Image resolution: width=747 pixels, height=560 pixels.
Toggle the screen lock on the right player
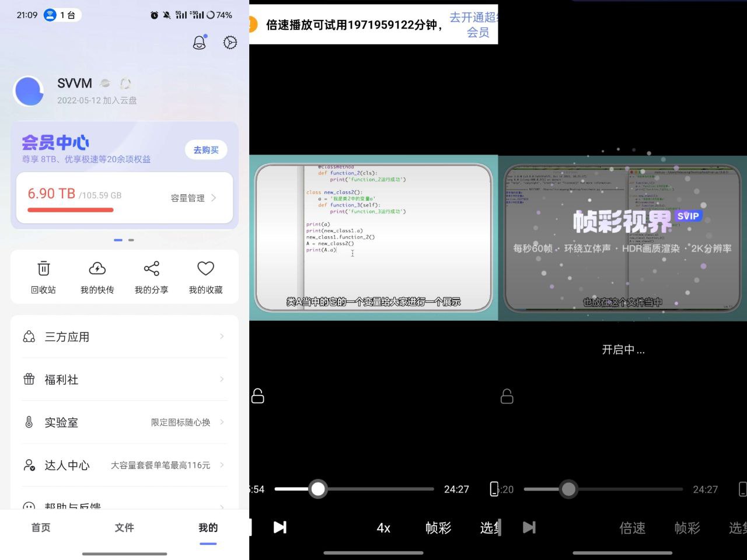click(506, 397)
